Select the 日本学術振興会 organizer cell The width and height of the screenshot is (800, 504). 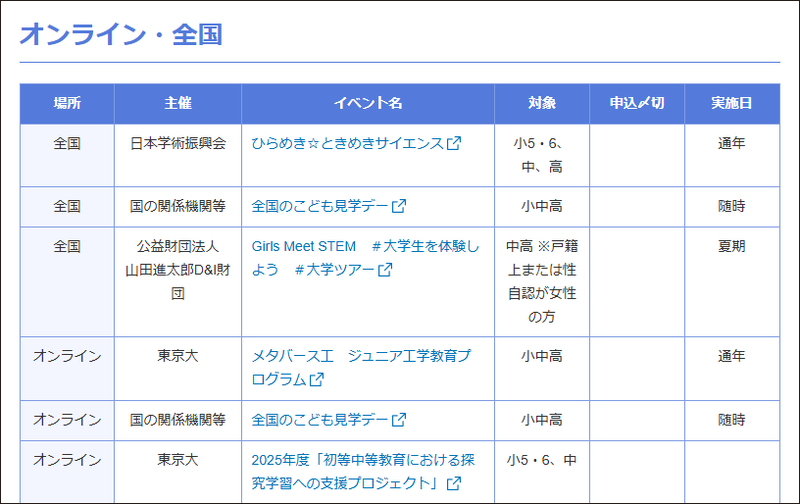(178, 156)
